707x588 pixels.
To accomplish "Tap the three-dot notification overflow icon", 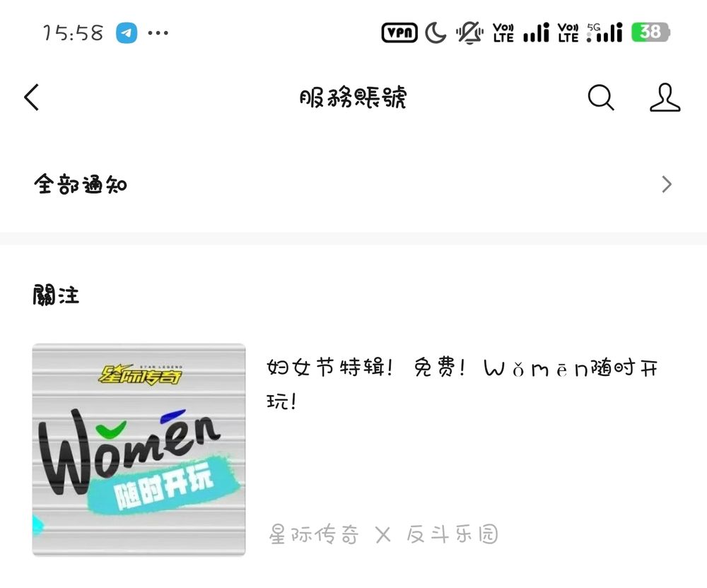I will [x=158, y=33].
